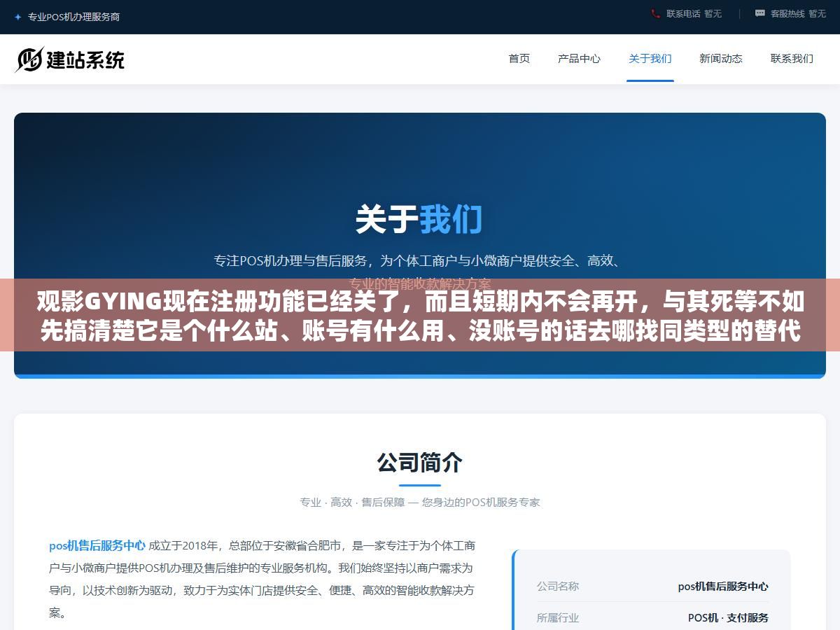Open the 首页 navigation item
This screenshot has height=630, width=840.
point(519,59)
